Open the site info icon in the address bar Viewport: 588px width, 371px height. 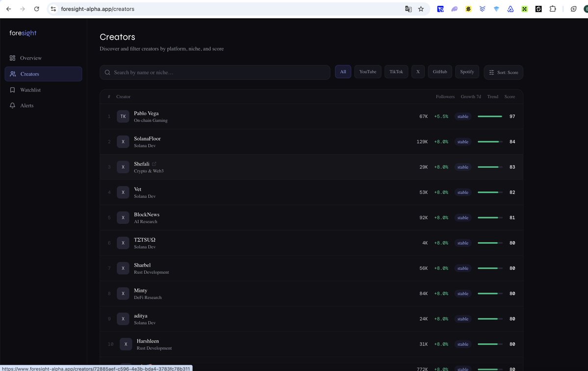pos(53,9)
